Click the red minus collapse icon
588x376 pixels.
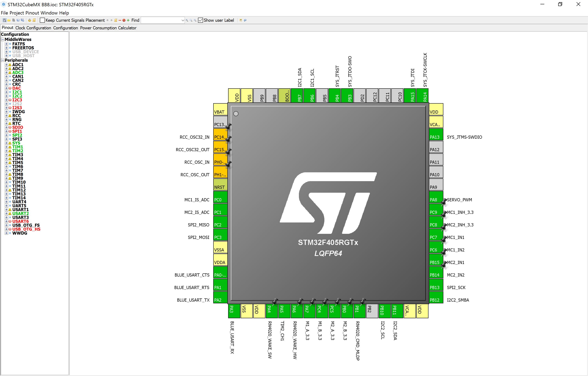120,20
